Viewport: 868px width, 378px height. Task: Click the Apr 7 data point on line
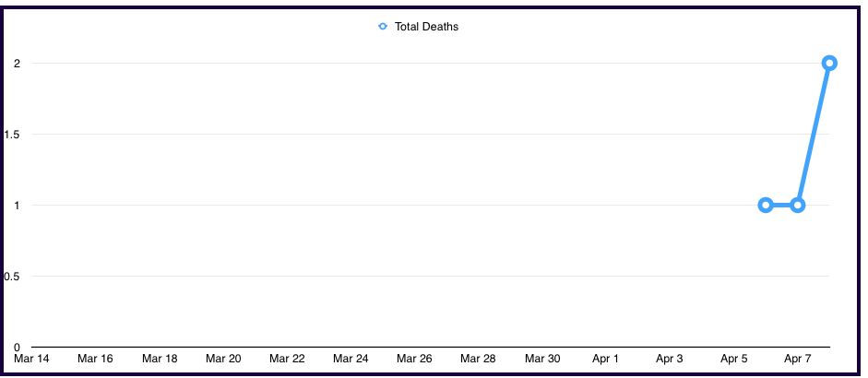click(x=798, y=205)
